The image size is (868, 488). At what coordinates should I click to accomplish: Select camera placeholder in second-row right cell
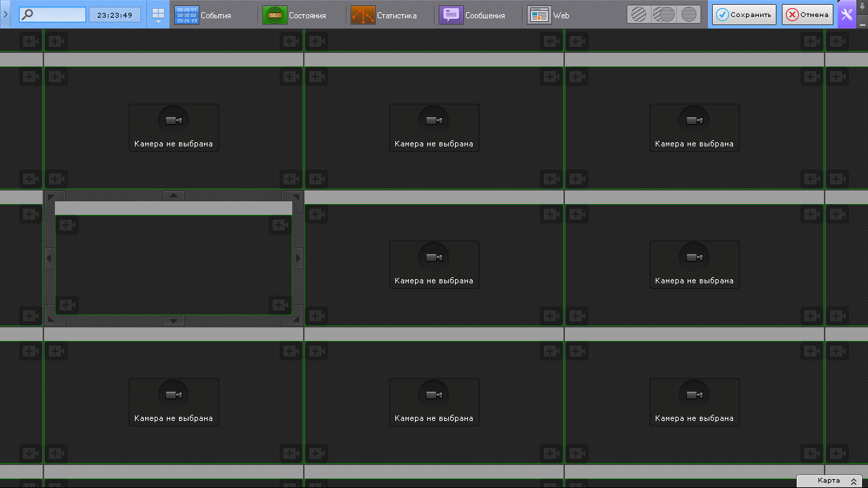(x=694, y=264)
